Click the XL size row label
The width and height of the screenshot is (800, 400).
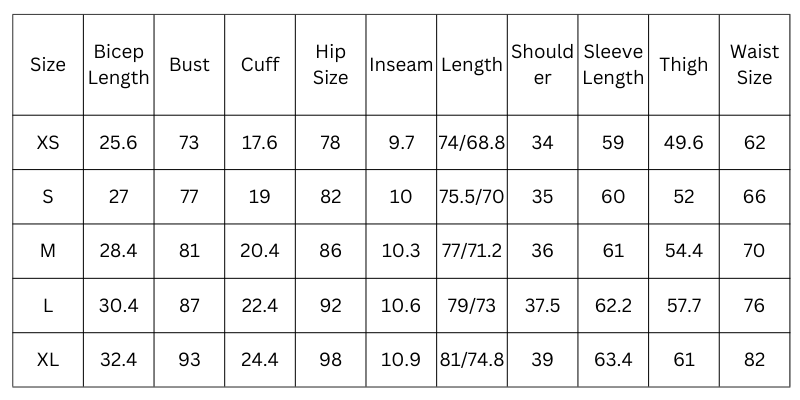[48, 360]
